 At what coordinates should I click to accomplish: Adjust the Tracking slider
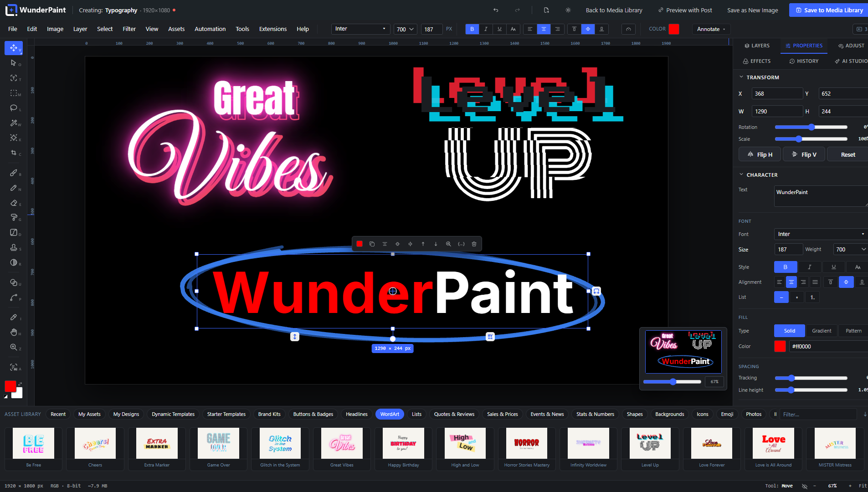811,378
